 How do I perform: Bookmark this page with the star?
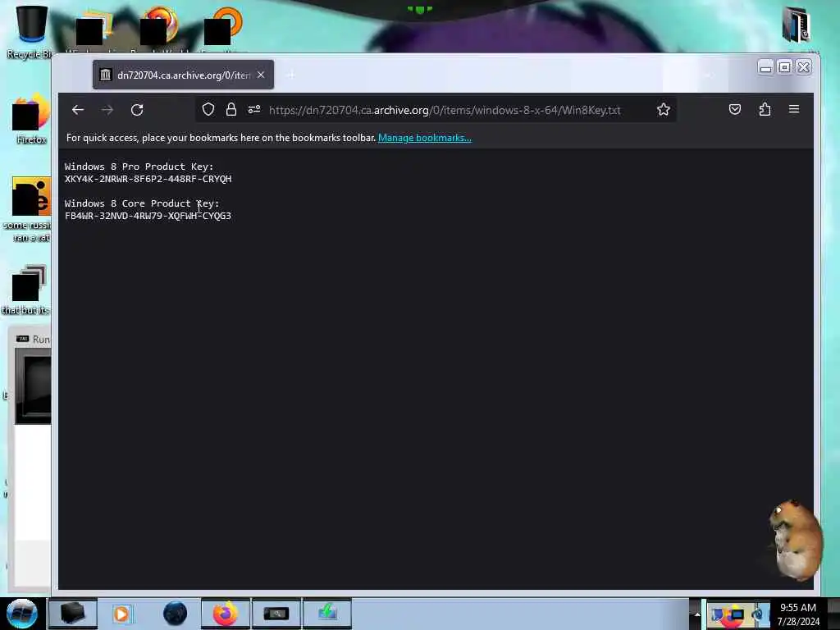[663, 110]
